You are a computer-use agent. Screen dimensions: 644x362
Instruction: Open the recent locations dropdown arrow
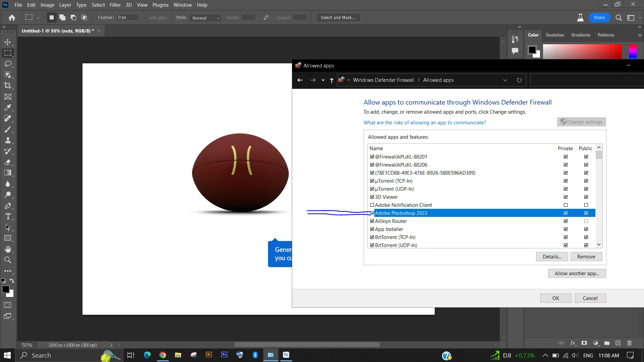point(323,80)
